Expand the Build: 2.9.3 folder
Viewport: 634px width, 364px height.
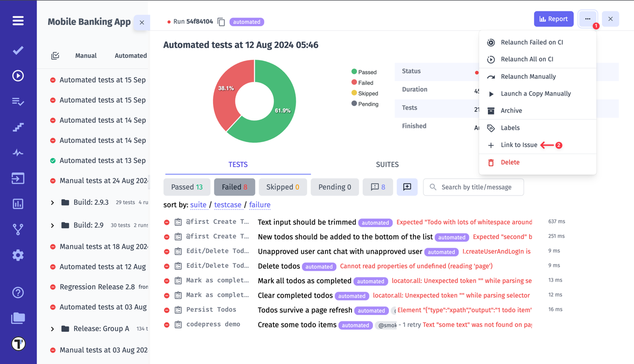(52, 203)
